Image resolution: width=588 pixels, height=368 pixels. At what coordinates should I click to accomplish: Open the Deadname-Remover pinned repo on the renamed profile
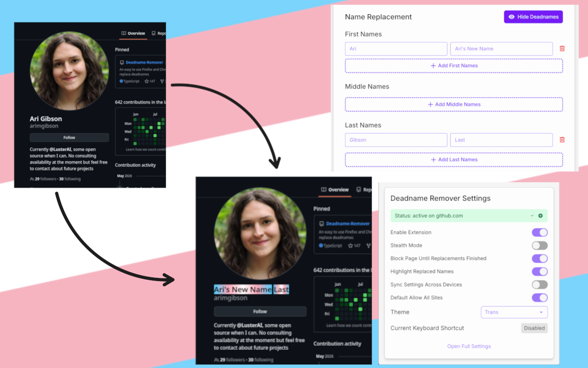348,224
